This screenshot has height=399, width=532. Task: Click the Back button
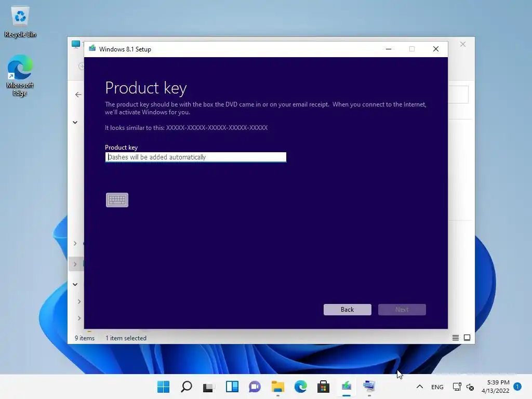pyautogui.click(x=347, y=310)
